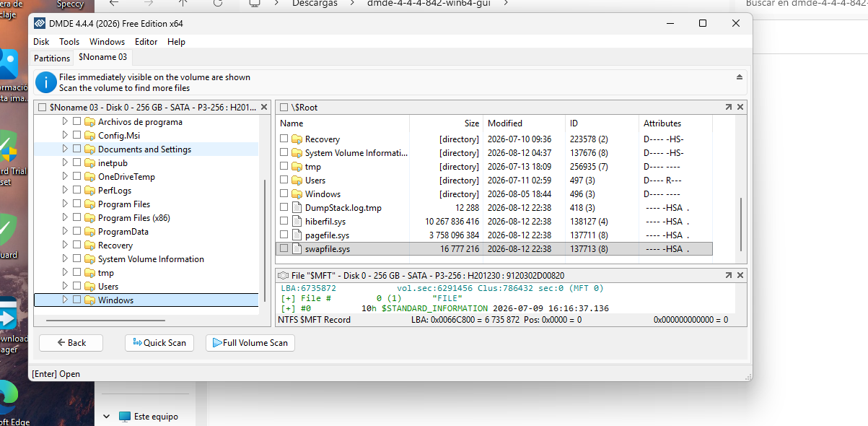Click the ProgramData folder icon in tree
This screenshot has height=426, width=868.
click(x=89, y=232)
